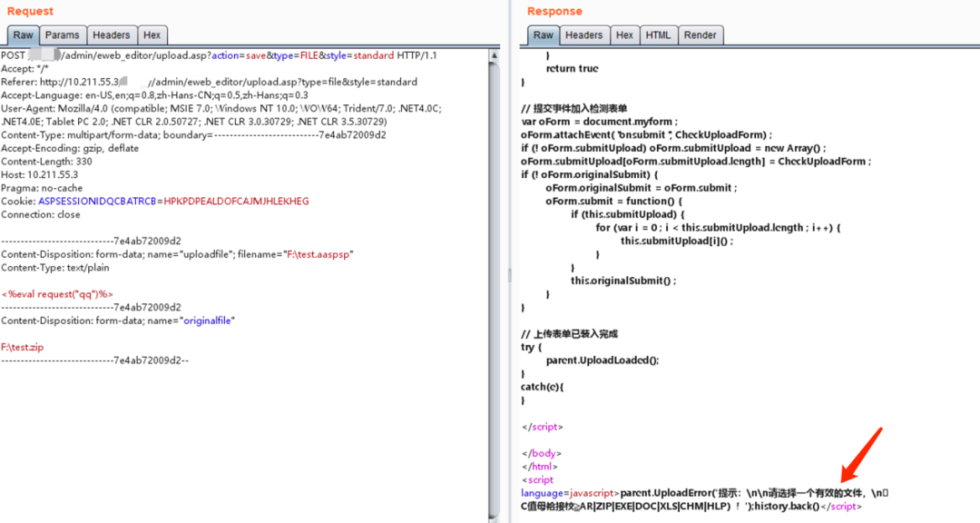The image size is (980, 523).
Task: Click the 'oForm.originalSubmit = oForm.submit' line
Action: [x=642, y=188]
